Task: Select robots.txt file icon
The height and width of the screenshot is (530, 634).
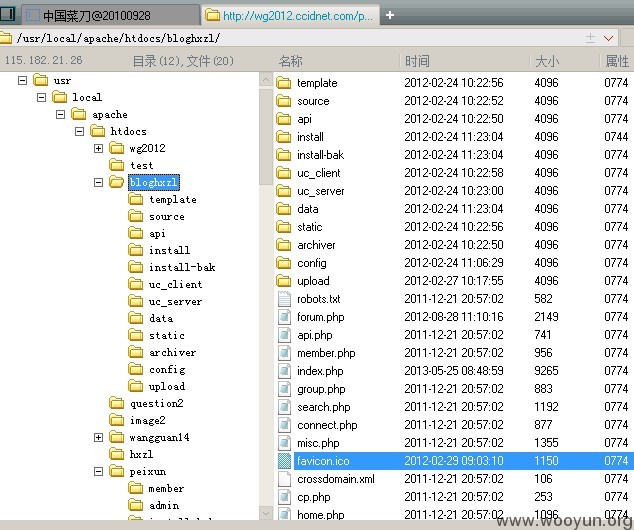Action: click(284, 299)
